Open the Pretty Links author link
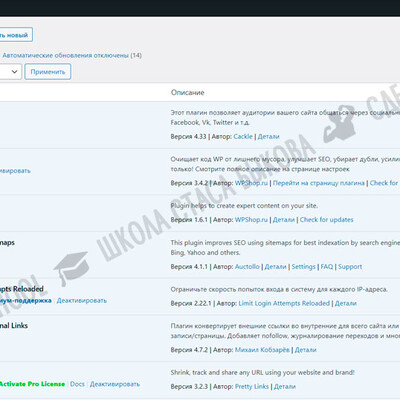400x400 pixels. click(252, 386)
